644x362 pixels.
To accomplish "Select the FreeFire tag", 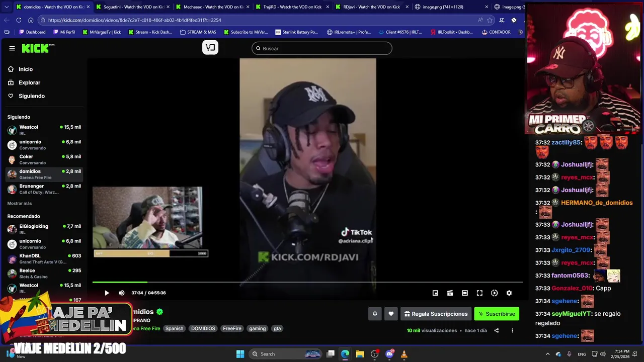I will 232,328.
